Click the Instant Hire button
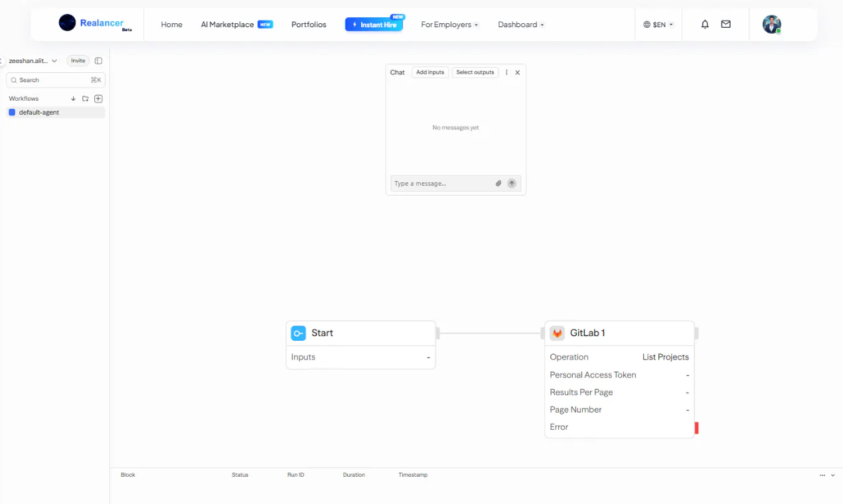Screen dimensions: 843x504 click(x=374, y=25)
